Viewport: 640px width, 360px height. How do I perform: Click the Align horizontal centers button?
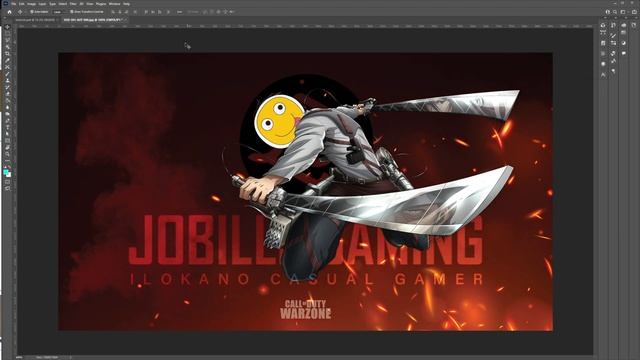coord(120,12)
